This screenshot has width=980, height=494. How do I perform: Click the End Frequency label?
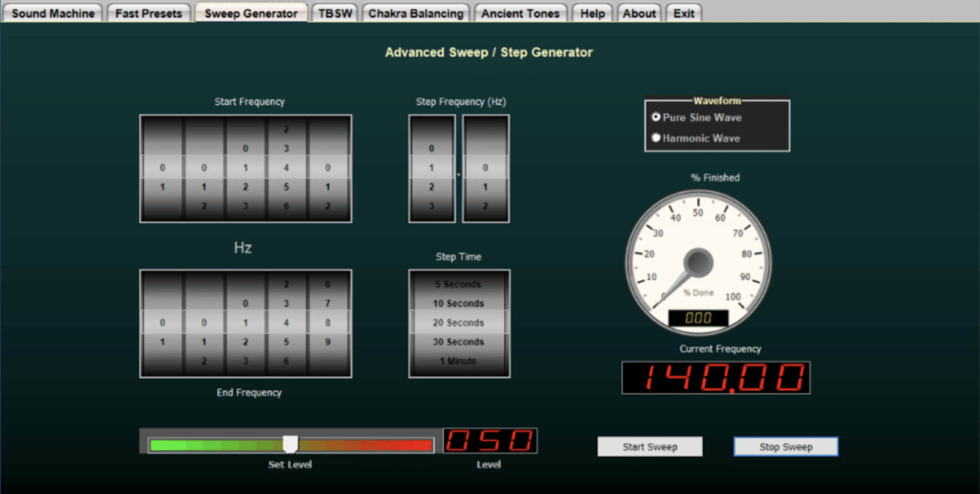pyautogui.click(x=249, y=392)
